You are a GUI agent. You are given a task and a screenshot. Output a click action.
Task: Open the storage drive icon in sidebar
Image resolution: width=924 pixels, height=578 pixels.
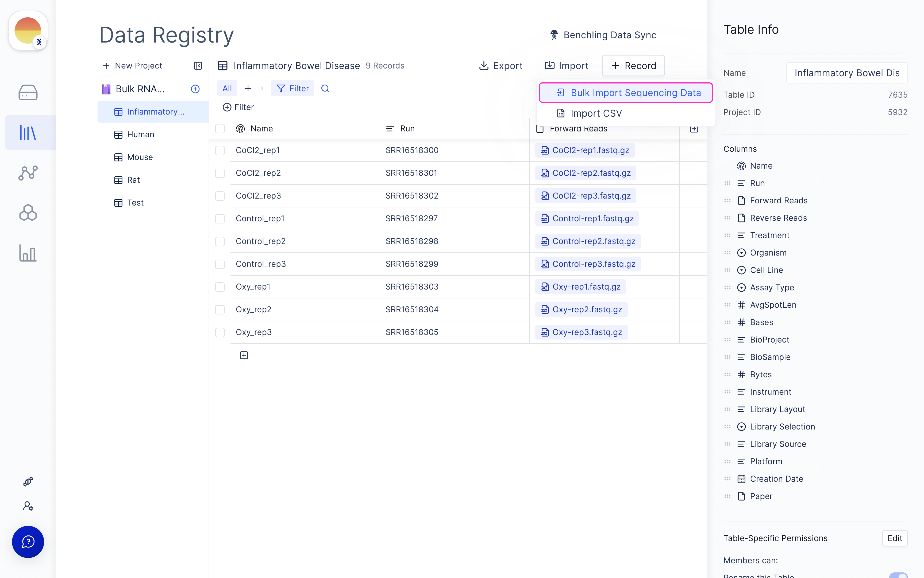(28, 93)
